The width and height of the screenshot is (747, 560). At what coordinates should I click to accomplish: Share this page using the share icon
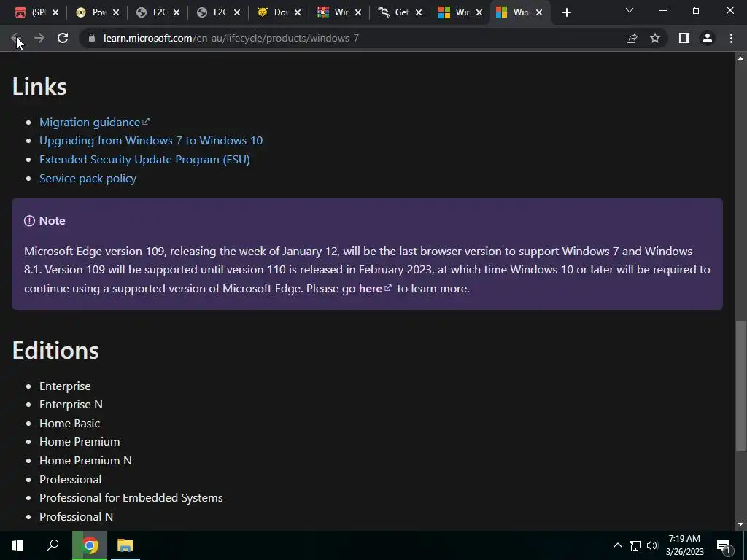click(x=632, y=38)
